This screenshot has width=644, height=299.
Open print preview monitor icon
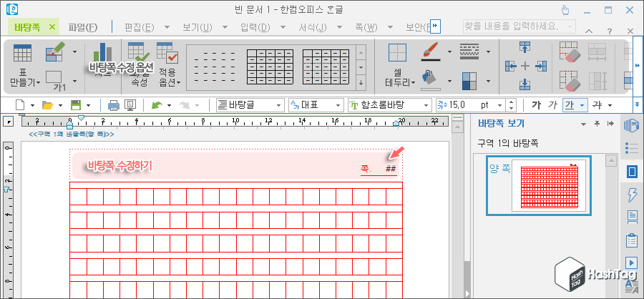click(x=130, y=106)
